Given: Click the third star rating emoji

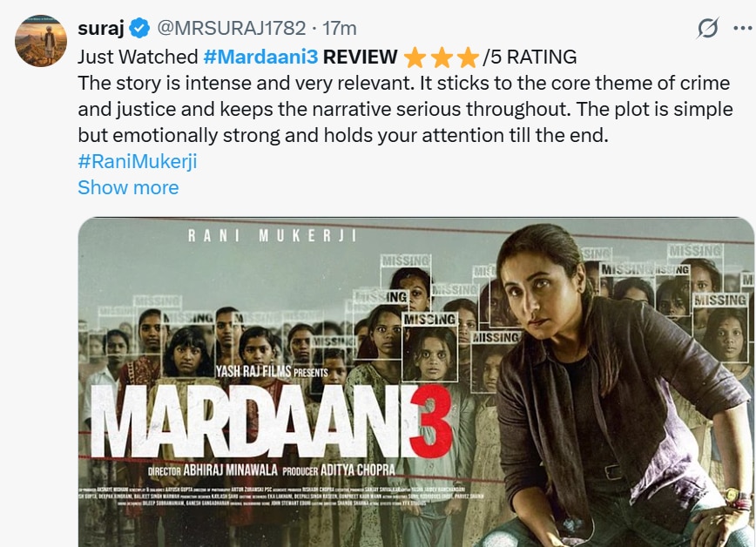Looking at the screenshot, I should point(468,57).
